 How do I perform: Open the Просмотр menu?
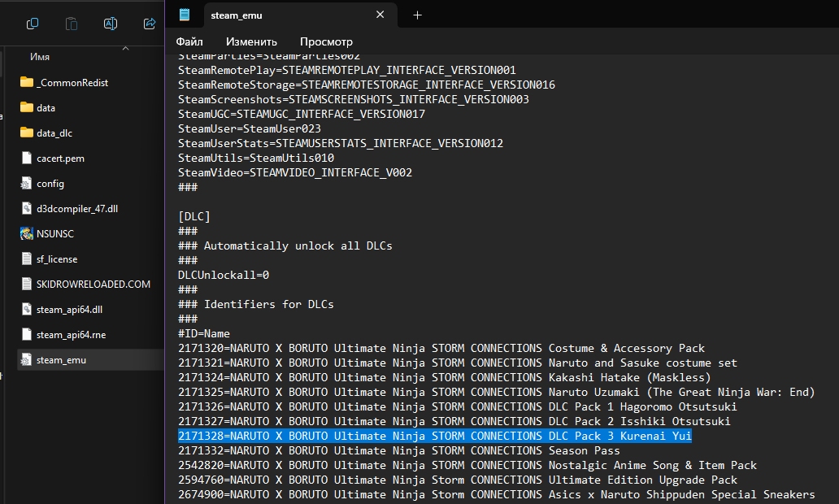point(326,41)
